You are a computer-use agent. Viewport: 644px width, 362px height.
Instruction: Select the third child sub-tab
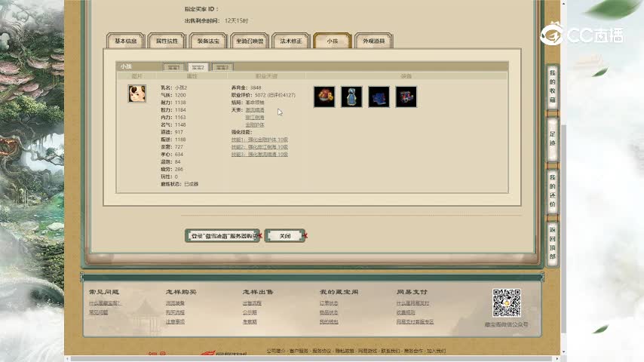pyautogui.click(x=221, y=67)
